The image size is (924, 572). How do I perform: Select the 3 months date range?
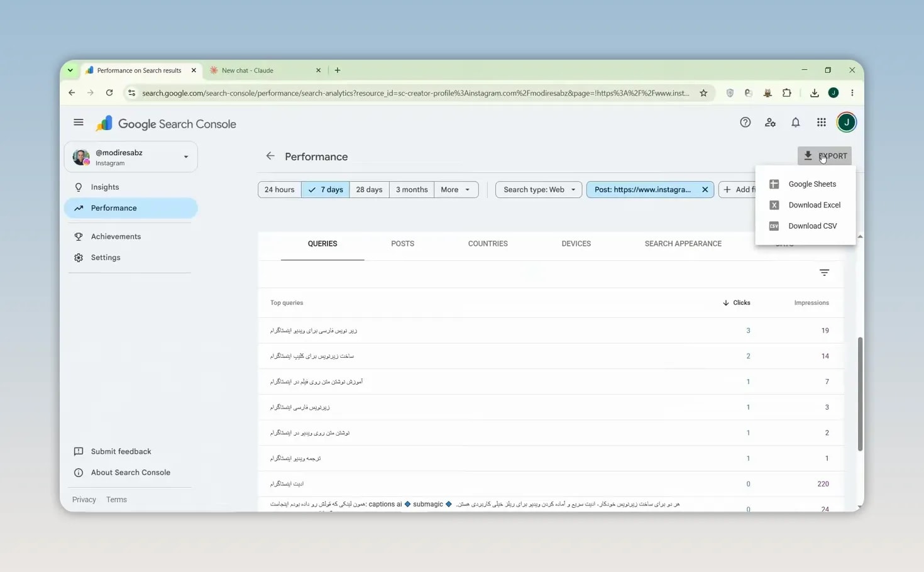point(412,189)
